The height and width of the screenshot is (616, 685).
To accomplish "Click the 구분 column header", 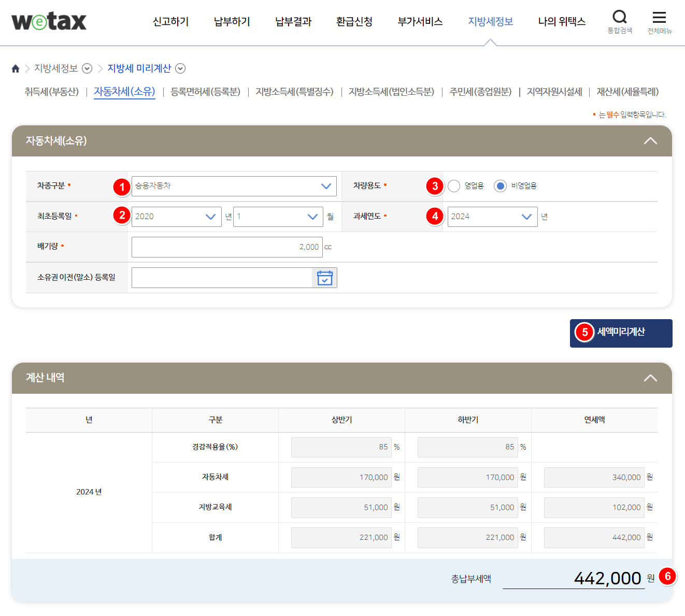I will (x=215, y=420).
